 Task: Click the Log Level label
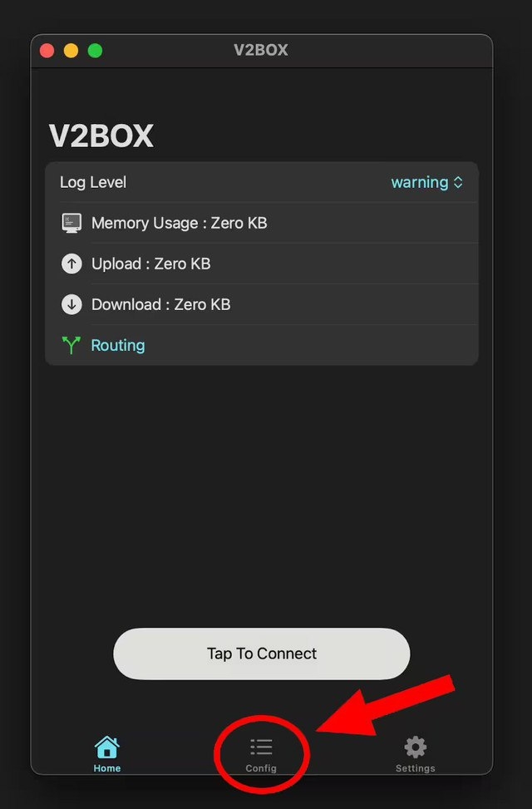click(x=93, y=182)
